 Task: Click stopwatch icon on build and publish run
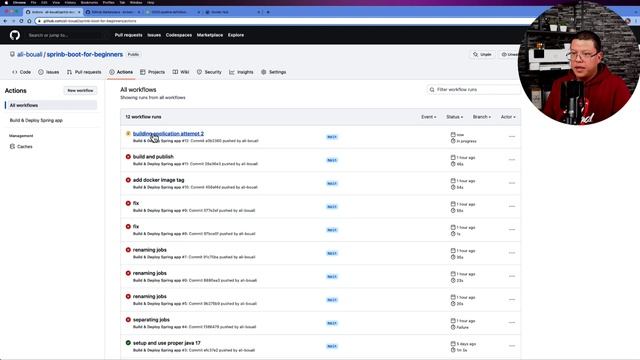(453, 164)
